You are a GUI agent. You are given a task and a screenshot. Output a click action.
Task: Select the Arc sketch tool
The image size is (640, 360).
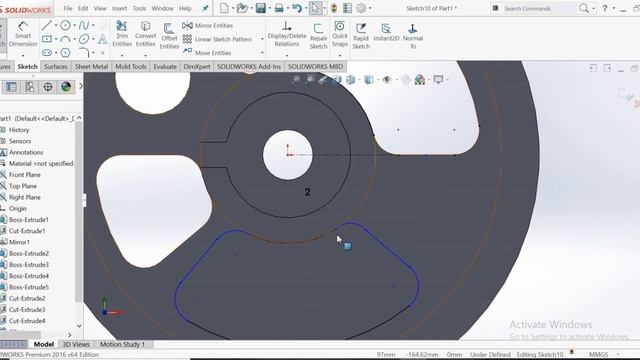(65, 39)
